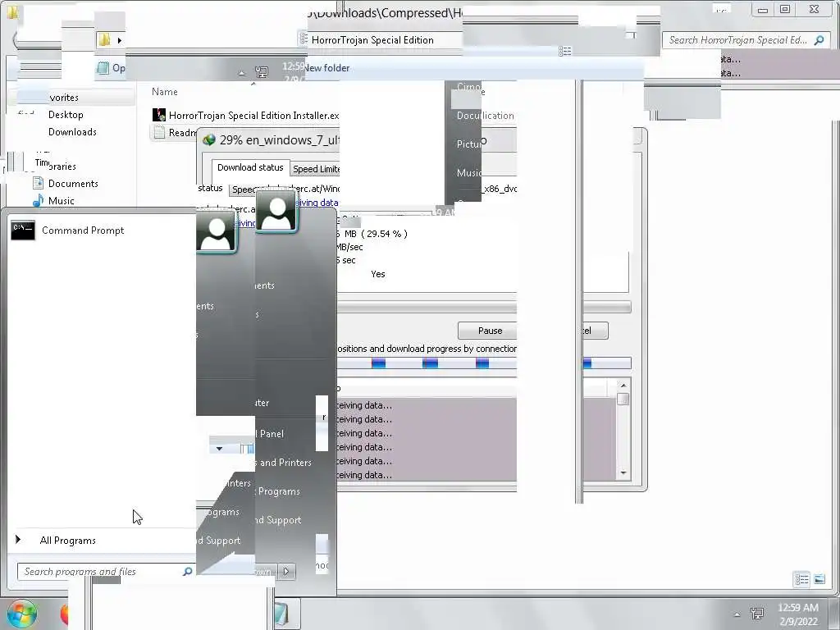This screenshot has height=630, width=840.
Task: Click the 29.54 % downloaded value
Action: pos(385,234)
